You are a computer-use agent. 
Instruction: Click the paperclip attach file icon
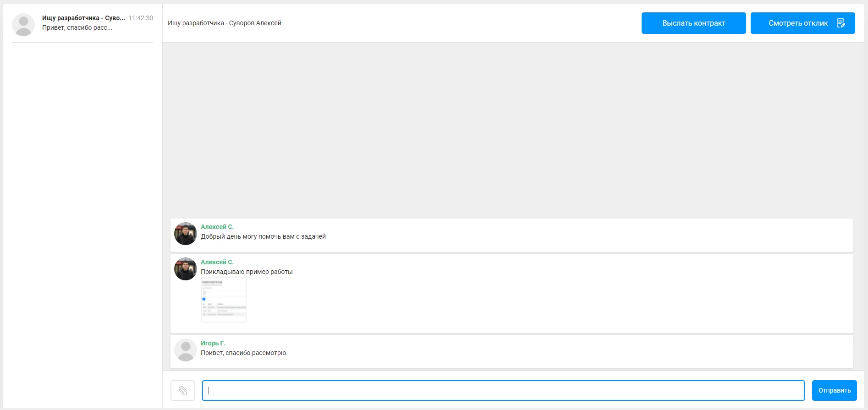click(x=182, y=391)
